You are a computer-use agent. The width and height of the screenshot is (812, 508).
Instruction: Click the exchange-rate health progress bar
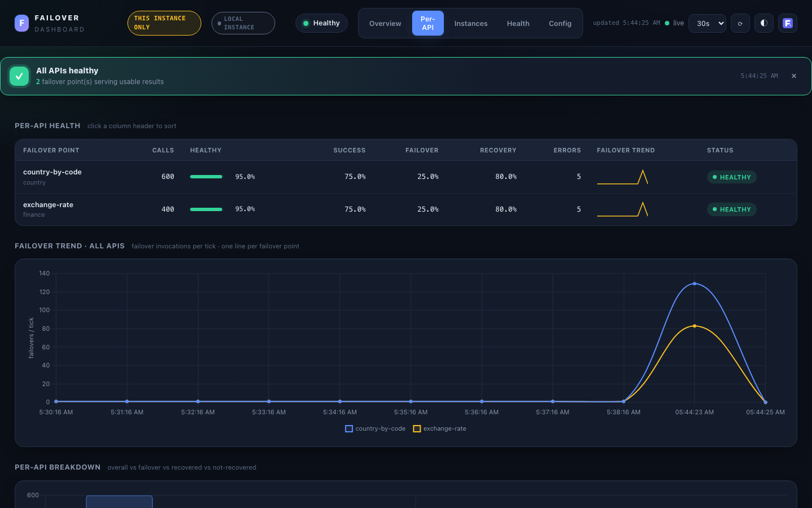click(206, 209)
